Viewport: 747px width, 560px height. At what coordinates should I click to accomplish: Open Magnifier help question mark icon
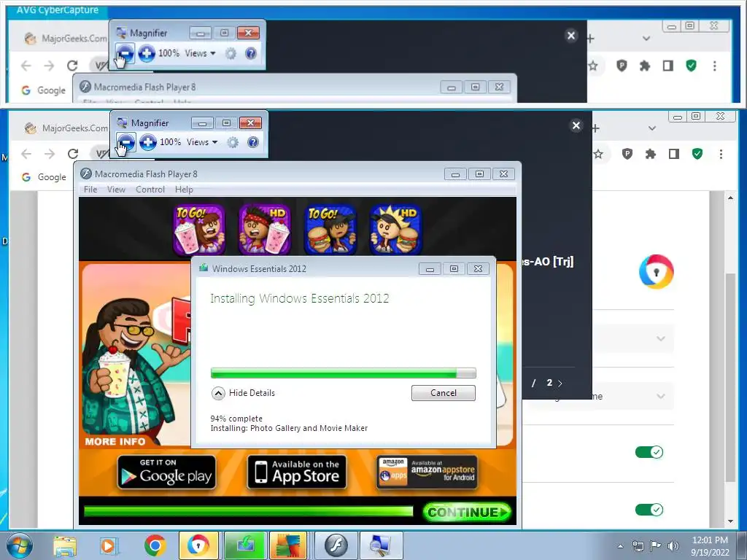253,142
